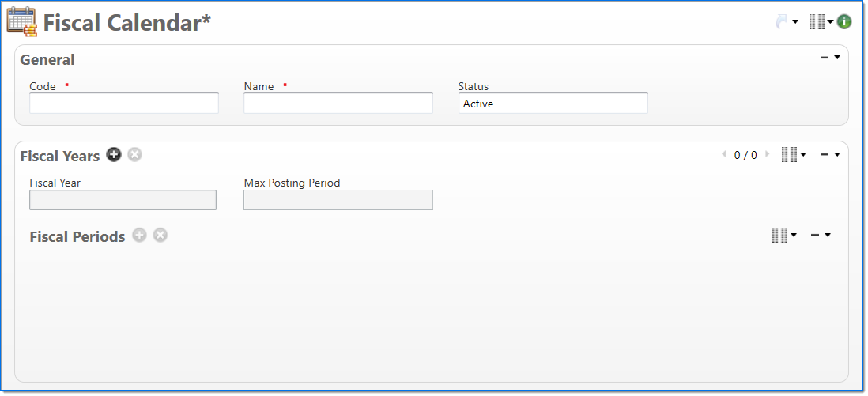This screenshot has height=396, width=868.
Task: Open the header column layout dropdown
Action: click(820, 22)
